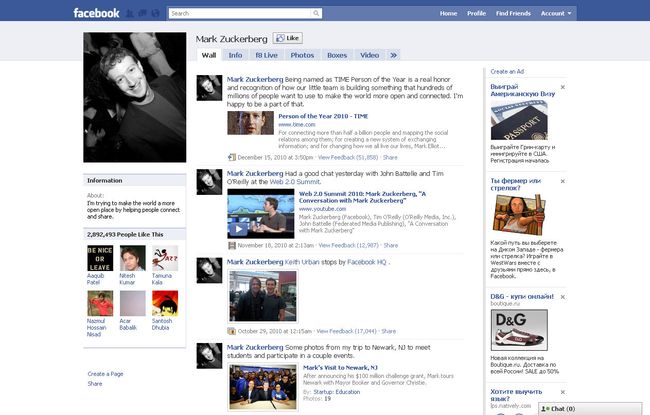The image size is (650, 415).
Task: Click into the Search field
Action: (240, 13)
